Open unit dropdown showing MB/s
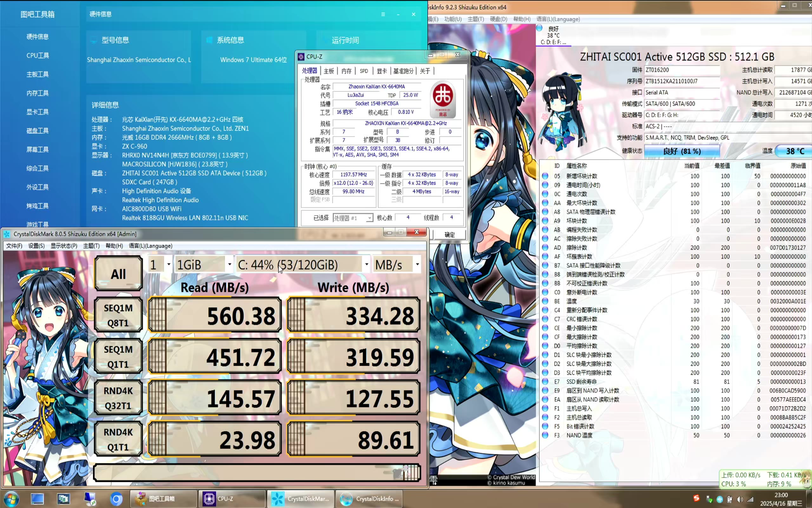The width and height of the screenshot is (812, 508). [397, 265]
